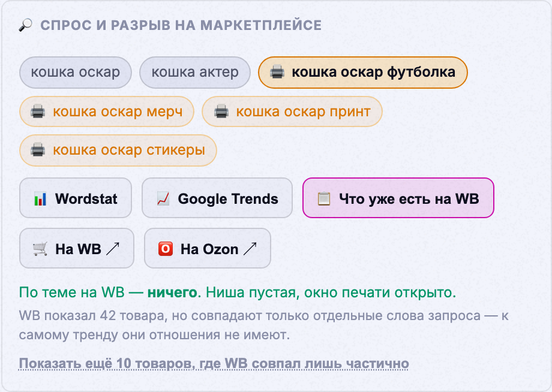Screen dimensions: 552x392
Task: Select the 'кошка оскар' query chip
Action: tap(76, 73)
